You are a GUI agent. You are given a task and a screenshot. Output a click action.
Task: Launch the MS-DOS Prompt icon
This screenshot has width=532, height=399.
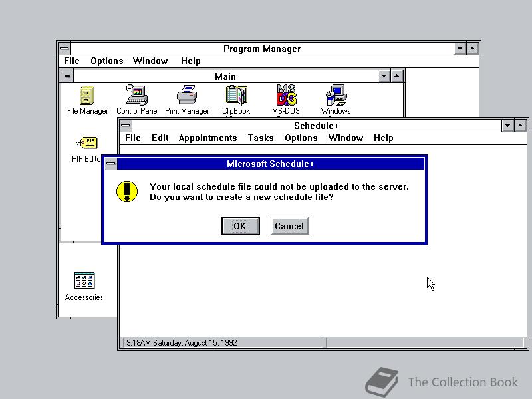pos(286,100)
